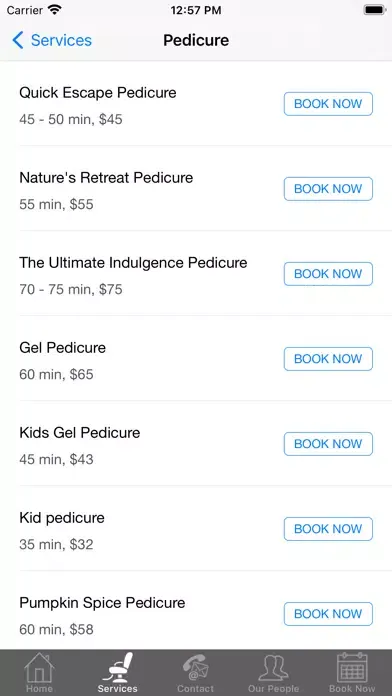
Task: Tap the Book Now calendar icon
Action: tap(352, 667)
